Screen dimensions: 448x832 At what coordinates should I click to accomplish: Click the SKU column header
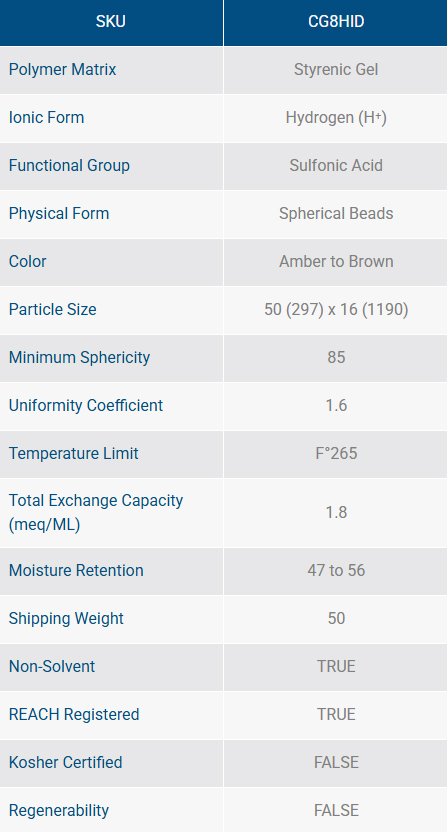(111, 22)
